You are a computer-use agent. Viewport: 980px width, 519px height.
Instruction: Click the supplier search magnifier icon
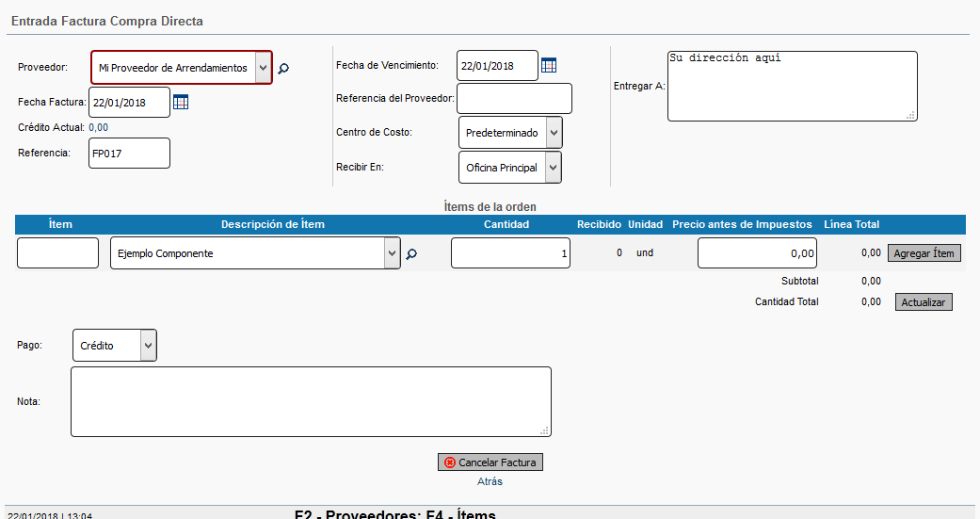283,69
